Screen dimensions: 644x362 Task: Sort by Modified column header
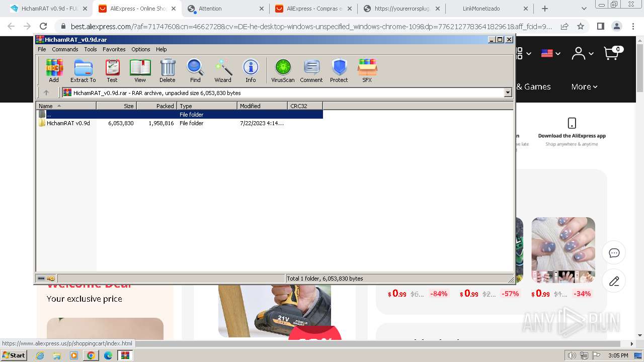coord(262,106)
